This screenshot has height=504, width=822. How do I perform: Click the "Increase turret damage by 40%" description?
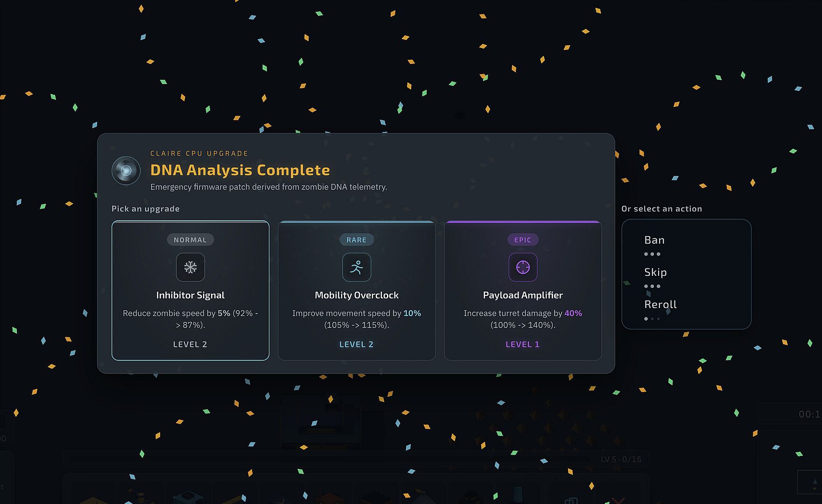[523, 319]
